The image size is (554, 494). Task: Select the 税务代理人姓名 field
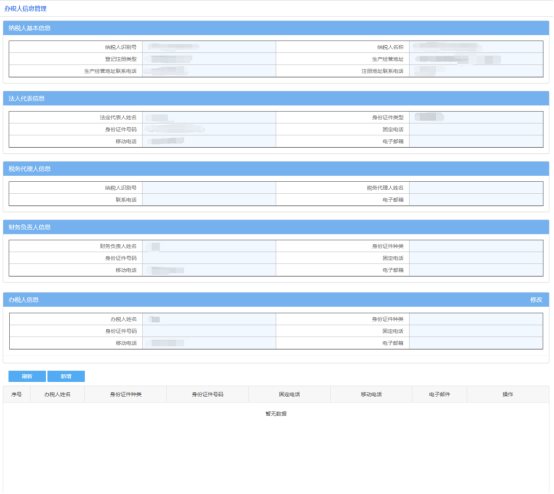click(476, 188)
